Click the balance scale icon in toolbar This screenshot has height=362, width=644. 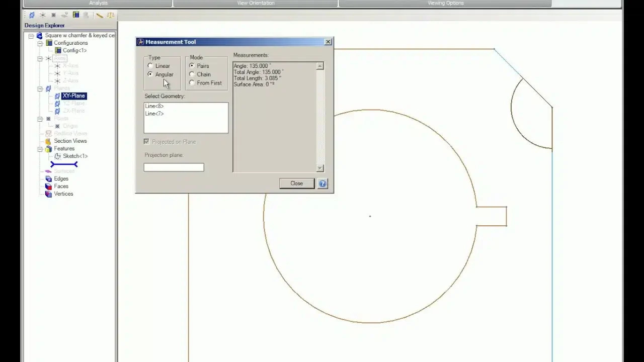111,15
